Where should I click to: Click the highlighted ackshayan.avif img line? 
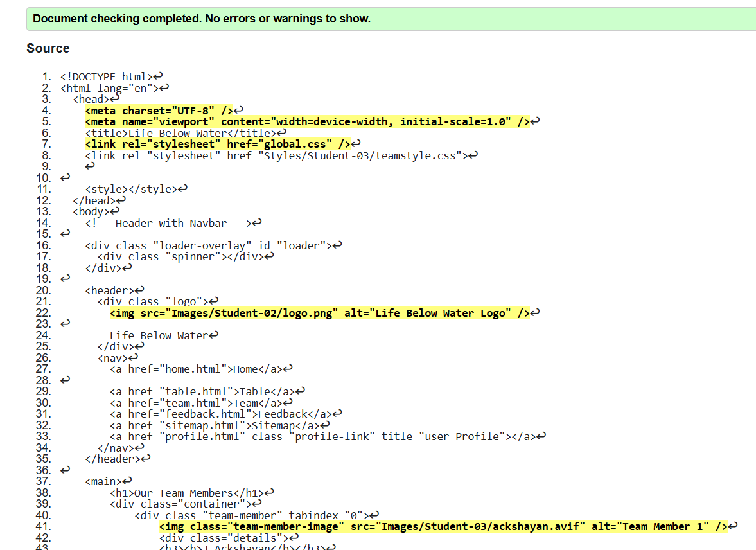[x=443, y=526]
